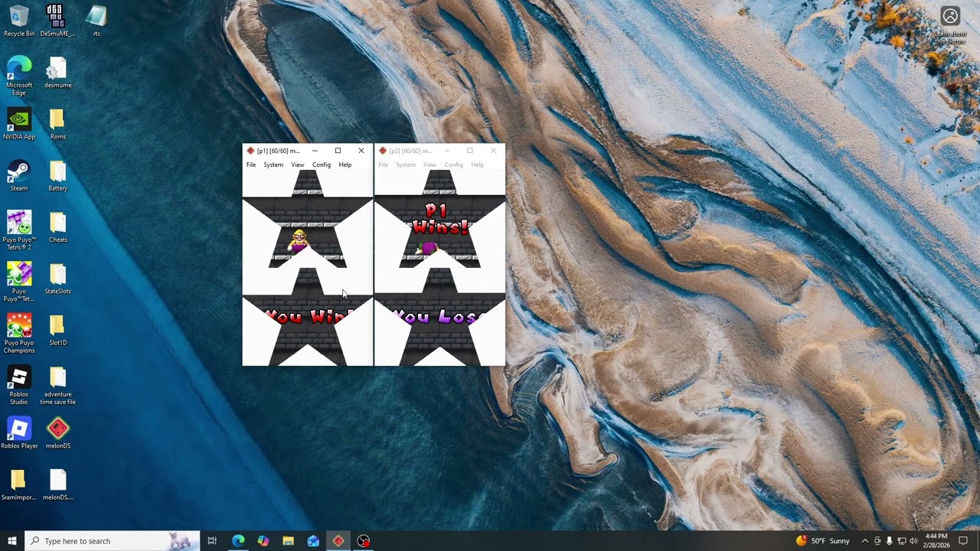Open Edge from the taskbar

tap(238, 541)
